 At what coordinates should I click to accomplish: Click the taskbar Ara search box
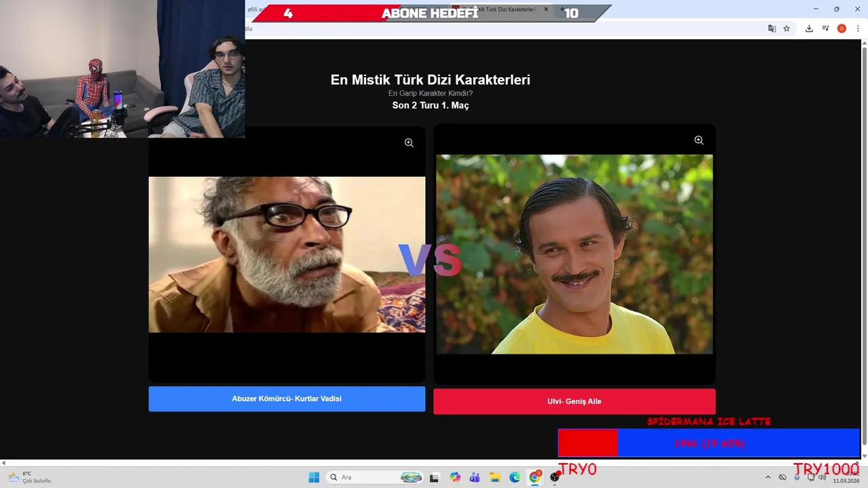coord(375,477)
